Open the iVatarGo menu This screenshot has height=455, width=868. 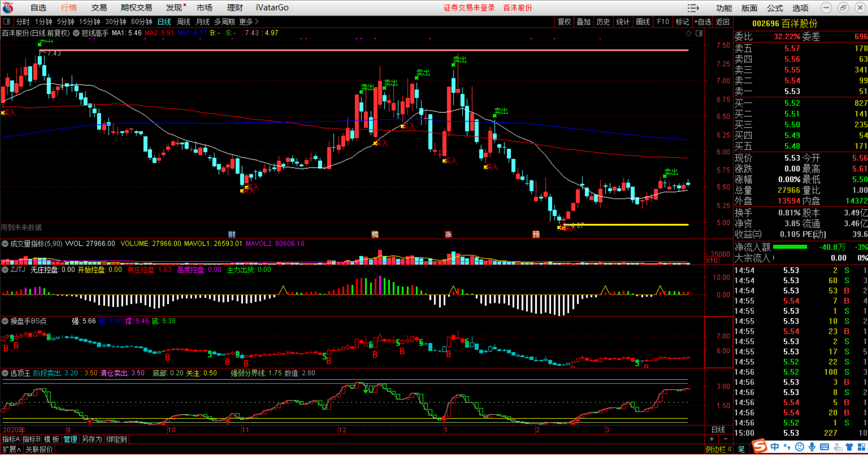(272, 8)
